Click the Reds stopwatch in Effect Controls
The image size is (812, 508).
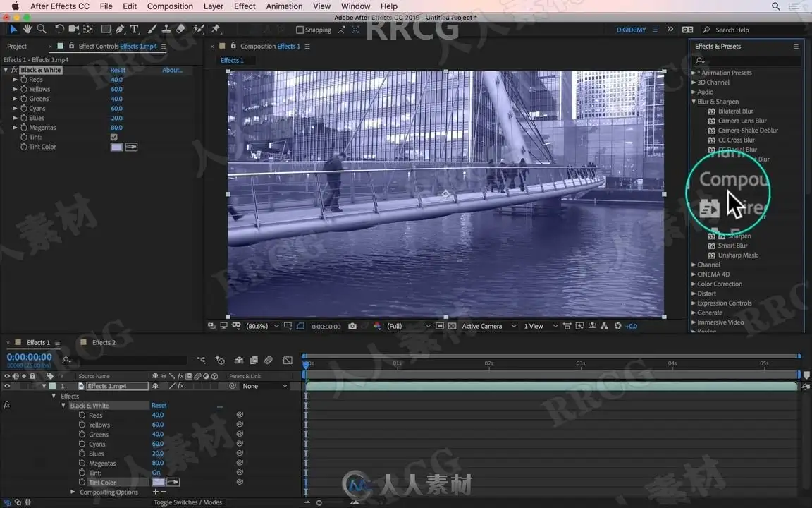tap(24, 80)
